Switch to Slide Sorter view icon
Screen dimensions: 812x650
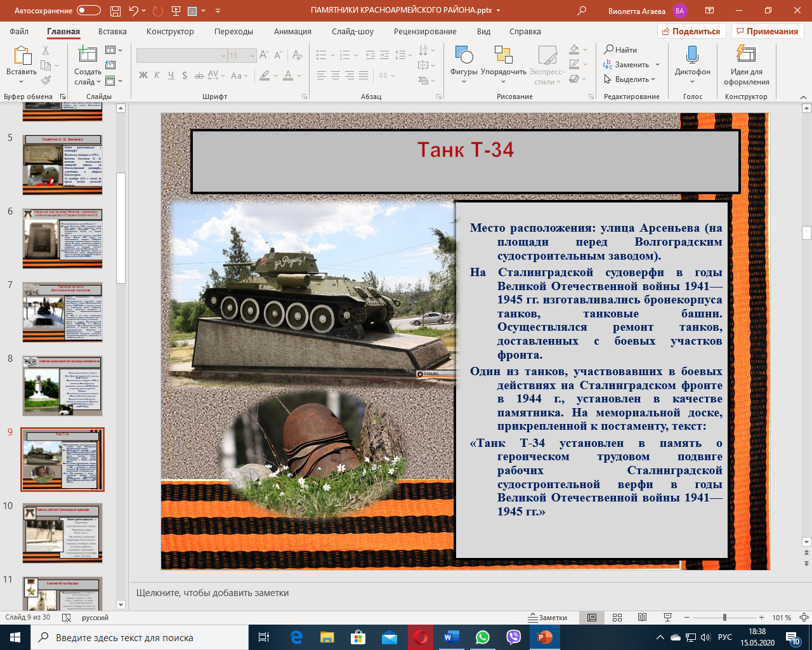[617, 618]
